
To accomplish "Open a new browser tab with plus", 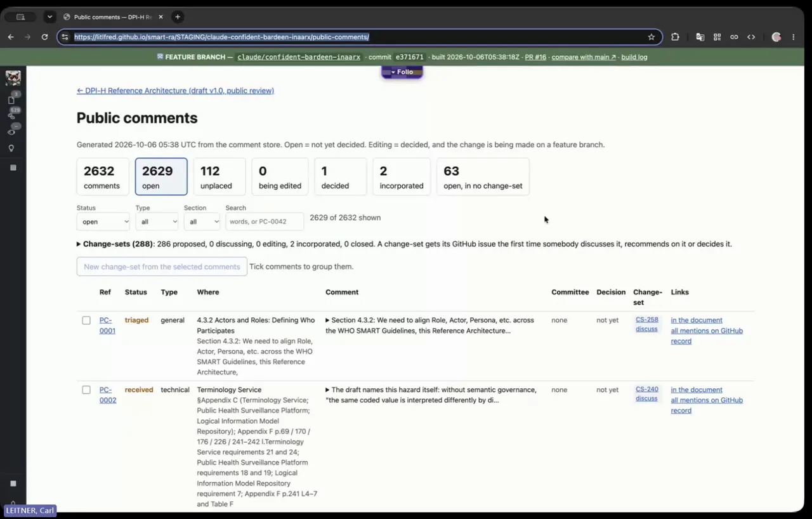I will 178,17.
